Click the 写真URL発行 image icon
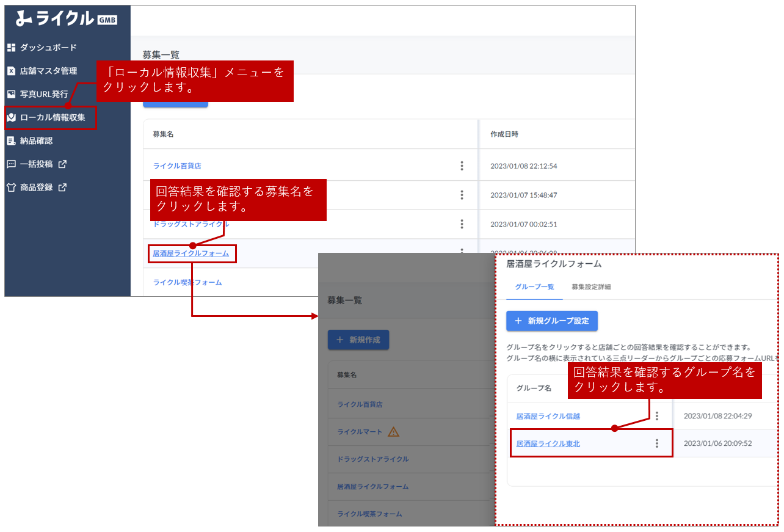The image size is (784, 532). (x=11, y=94)
